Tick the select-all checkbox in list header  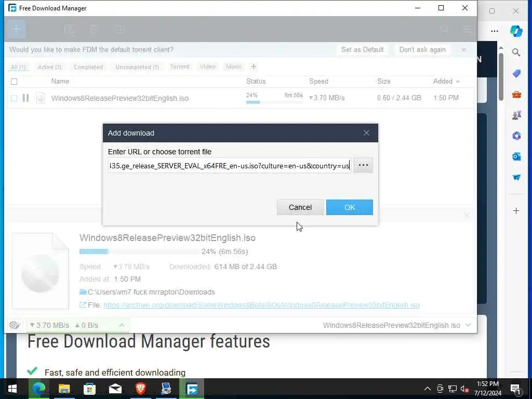point(14,82)
